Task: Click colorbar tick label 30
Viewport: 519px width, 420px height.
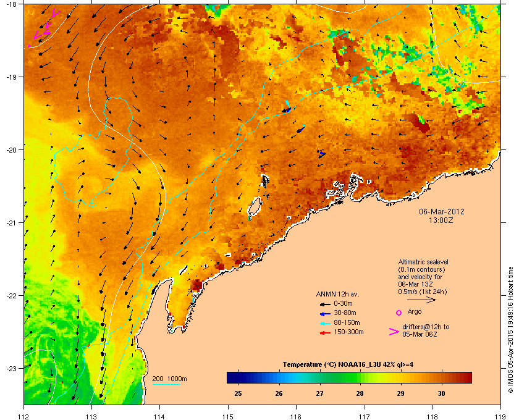Action: click(x=441, y=394)
